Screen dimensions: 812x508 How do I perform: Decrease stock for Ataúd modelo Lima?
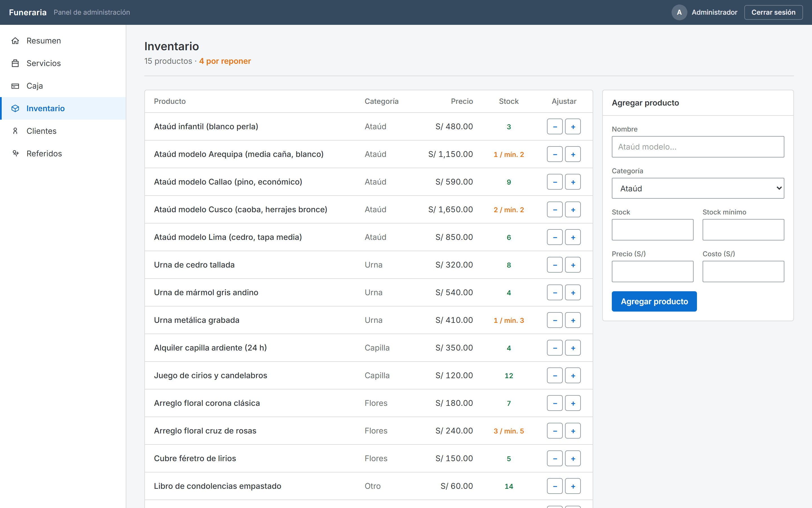click(x=555, y=237)
